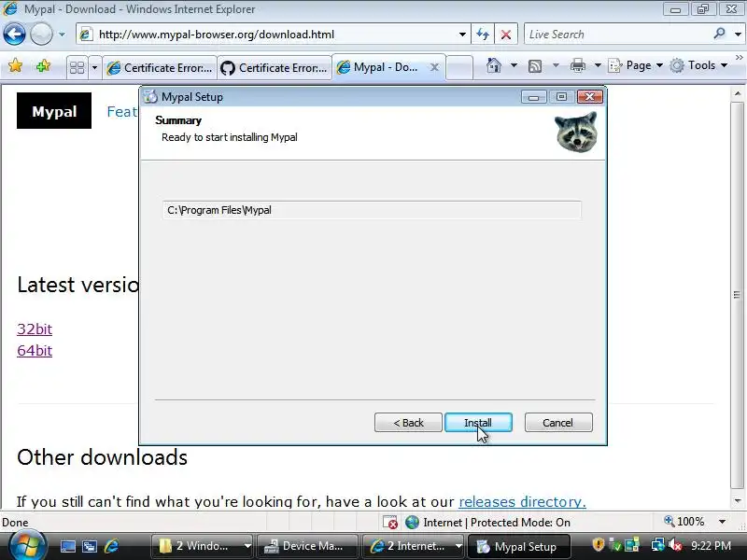Click the search magnifier icon
Screen dimensions: 747x560
(719, 34)
